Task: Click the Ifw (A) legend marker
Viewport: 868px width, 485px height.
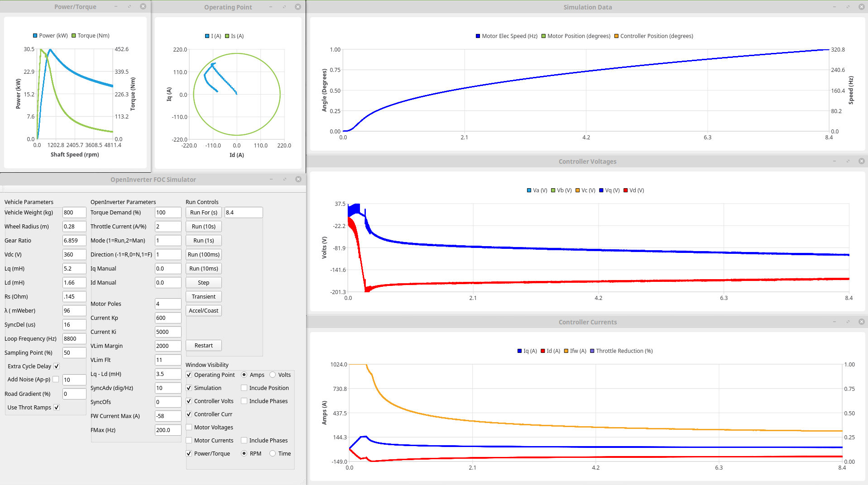Action: 566,351
